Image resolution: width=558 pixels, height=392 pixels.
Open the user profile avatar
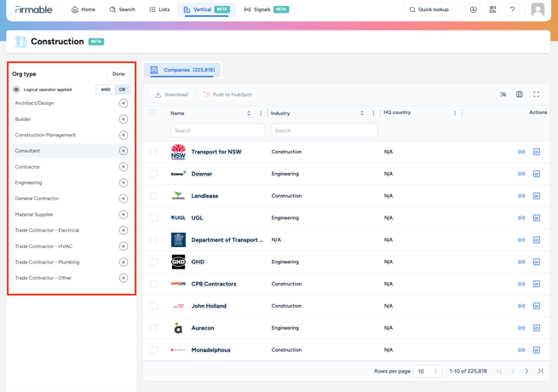coord(538,9)
